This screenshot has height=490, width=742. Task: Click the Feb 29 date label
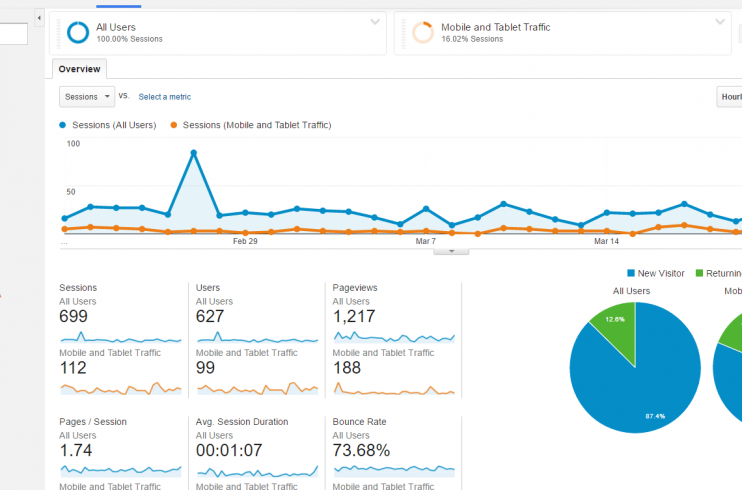tap(245, 241)
